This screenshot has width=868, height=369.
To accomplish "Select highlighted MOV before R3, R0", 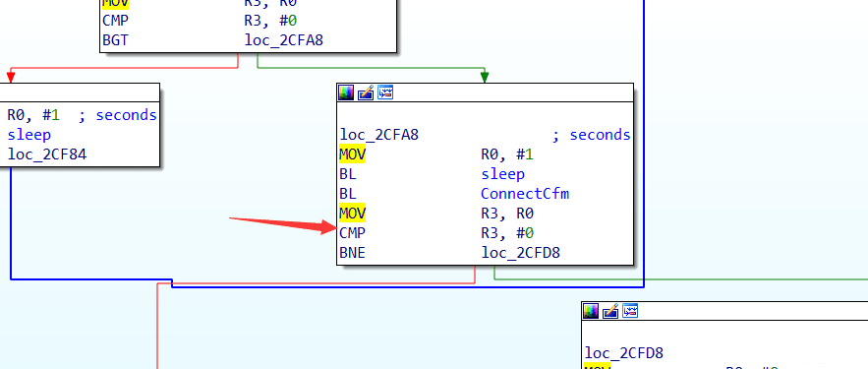I will click(353, 214).
